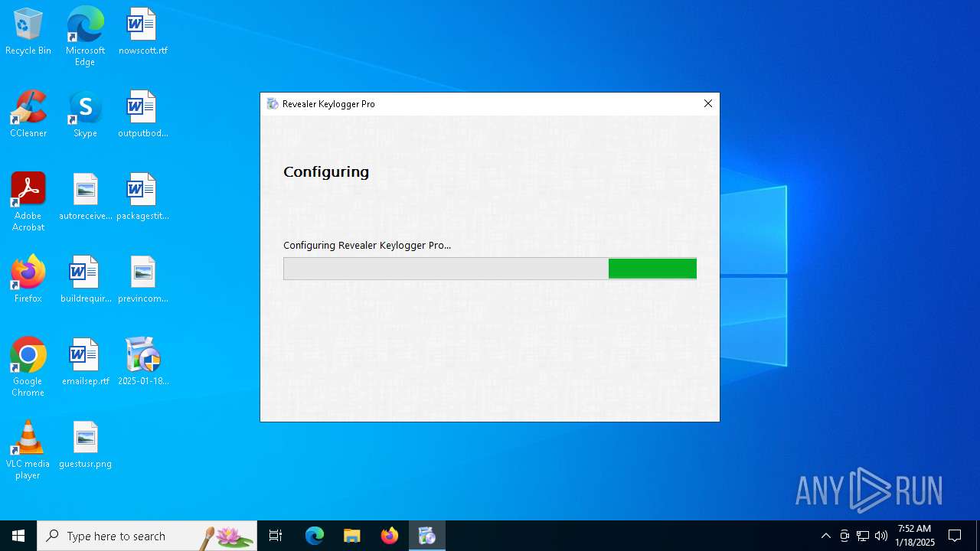
Task: Open the clock and date flyout
Action: coord(915,536)
